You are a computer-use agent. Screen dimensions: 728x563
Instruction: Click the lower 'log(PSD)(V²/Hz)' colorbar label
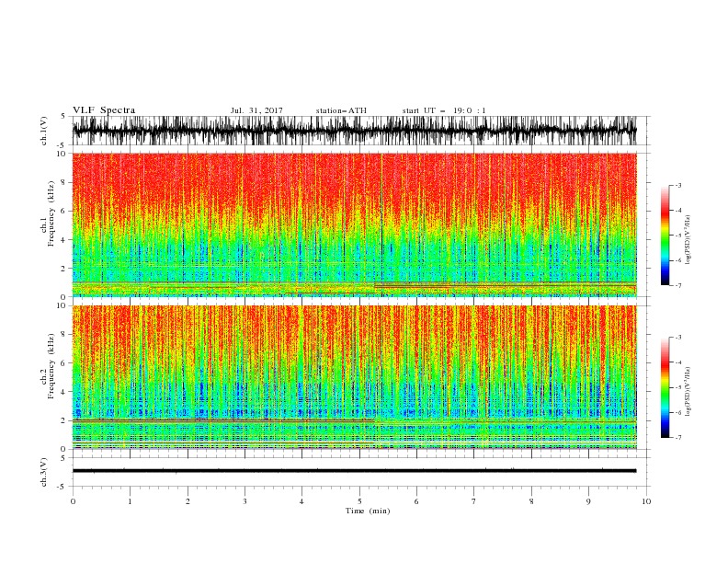tap(688, 392)
